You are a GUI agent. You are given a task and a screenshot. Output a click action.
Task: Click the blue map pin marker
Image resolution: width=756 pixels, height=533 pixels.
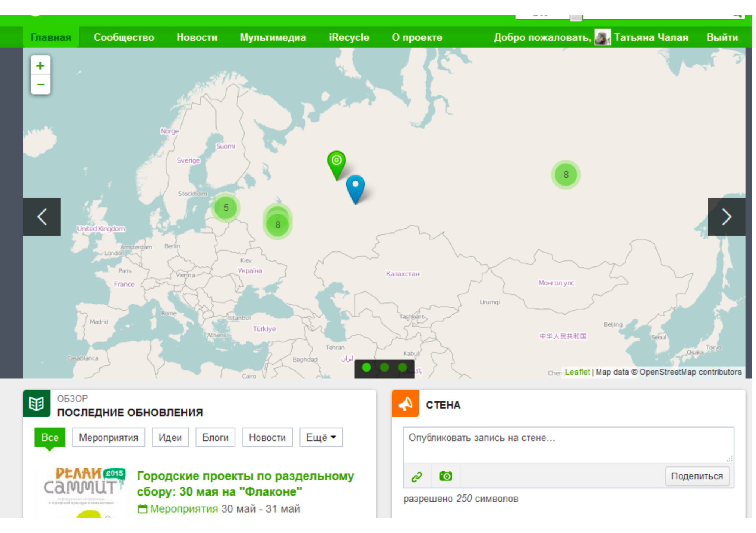pos(355,186)
